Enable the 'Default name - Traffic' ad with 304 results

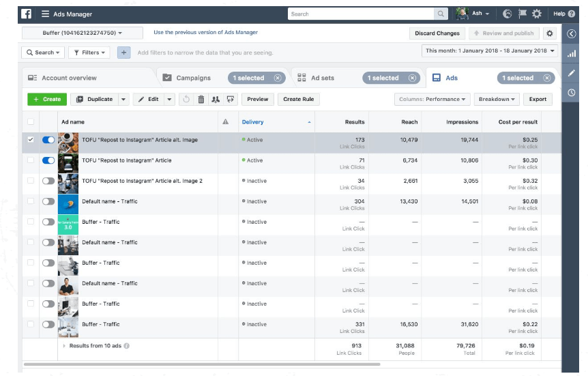48,201
